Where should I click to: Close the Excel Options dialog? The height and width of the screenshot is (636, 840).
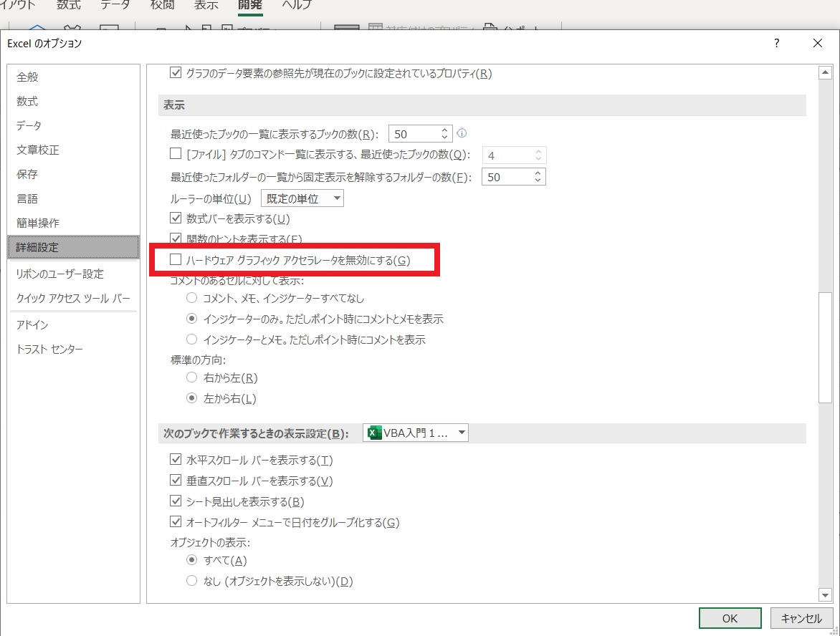(818, 44)
